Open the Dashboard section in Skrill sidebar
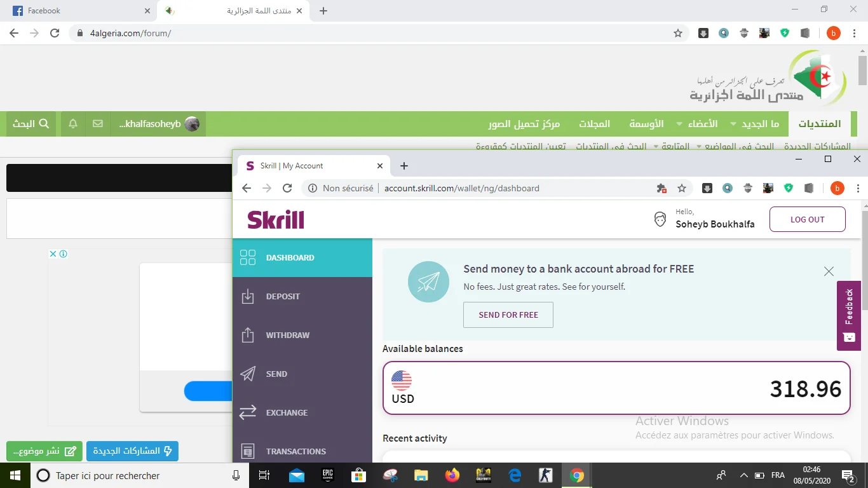The image size is (868, 488). coord(302,257)
